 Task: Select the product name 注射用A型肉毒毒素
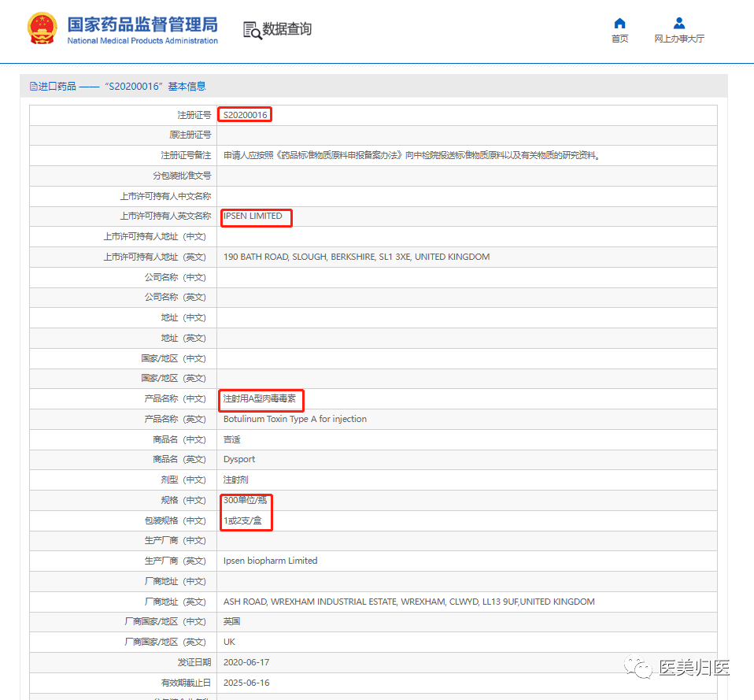tap(260, 399)
